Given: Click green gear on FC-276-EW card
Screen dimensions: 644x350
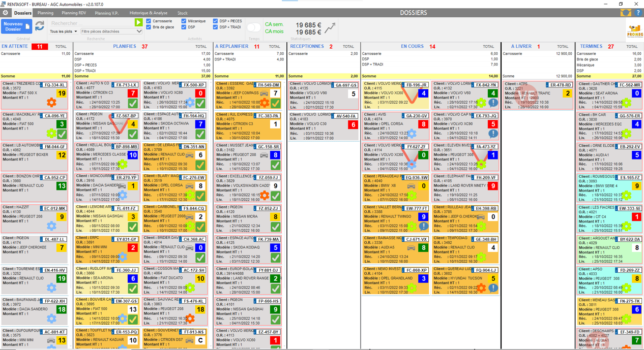Looking at the screenshot, I should pyautogui.click(x=190, y=195).
